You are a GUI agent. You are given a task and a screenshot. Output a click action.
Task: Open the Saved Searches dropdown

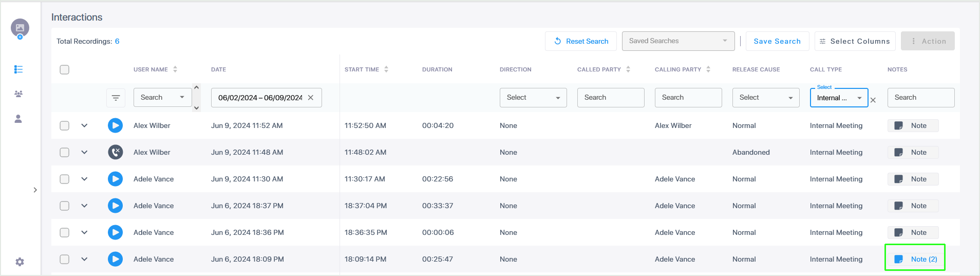pos(677,41)
